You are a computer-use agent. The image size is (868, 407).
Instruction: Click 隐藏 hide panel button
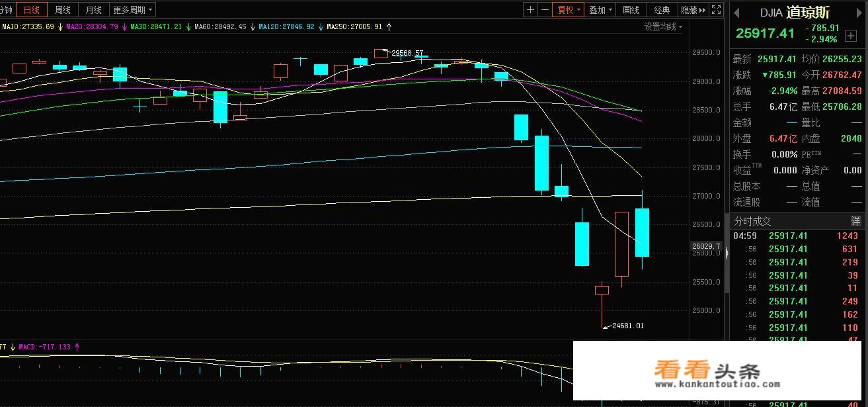tap(693, 10)
